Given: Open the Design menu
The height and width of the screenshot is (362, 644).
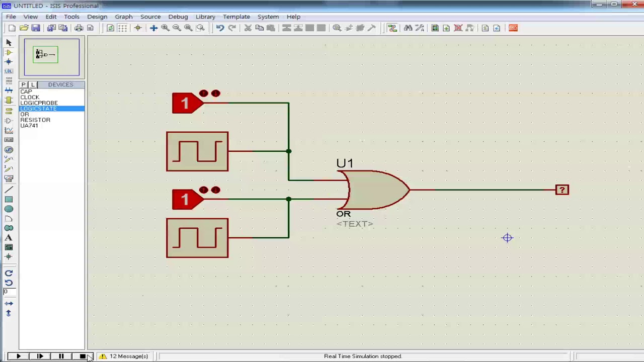Looking at the screenshot, I should tap(97, 17).
